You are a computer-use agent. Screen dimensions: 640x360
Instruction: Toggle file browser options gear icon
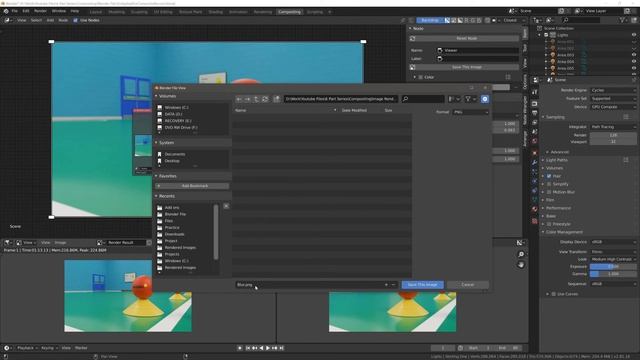(x=484, y=99)
